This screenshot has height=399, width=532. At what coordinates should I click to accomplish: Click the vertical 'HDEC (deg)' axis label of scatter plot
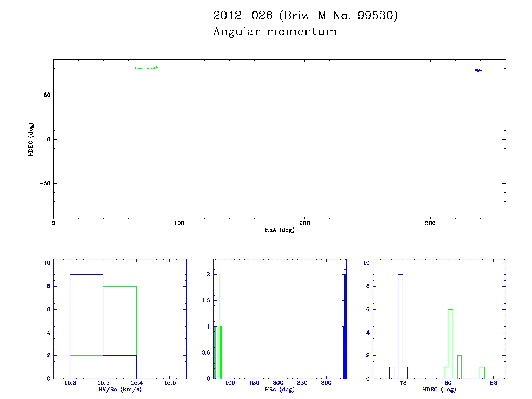[x=31, y=139]
